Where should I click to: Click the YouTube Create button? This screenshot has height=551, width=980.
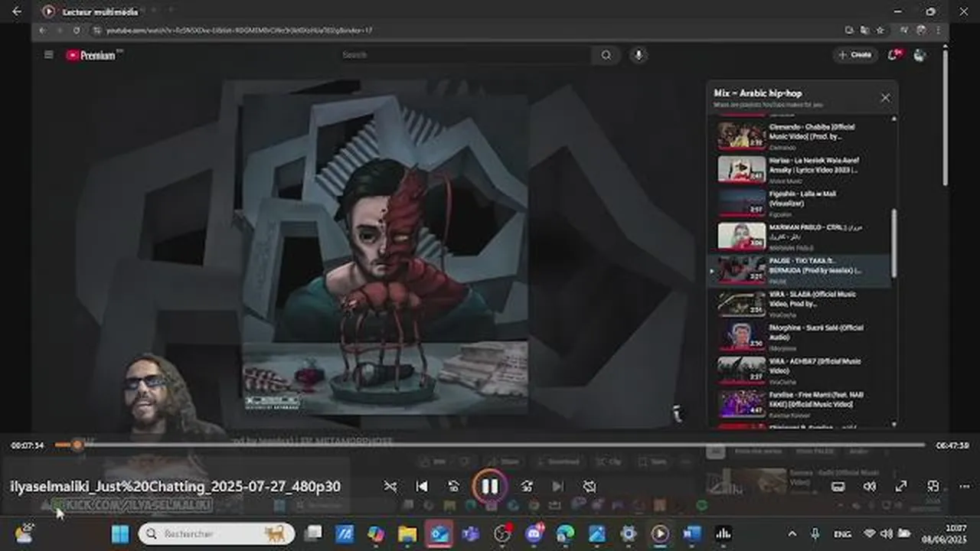click(x=855, y=55)
